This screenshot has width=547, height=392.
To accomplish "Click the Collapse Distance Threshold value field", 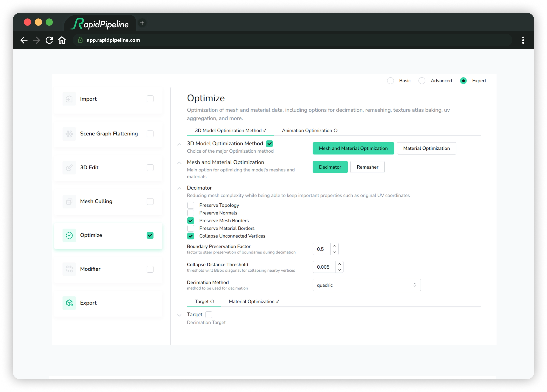I will [x=324, y=267].
